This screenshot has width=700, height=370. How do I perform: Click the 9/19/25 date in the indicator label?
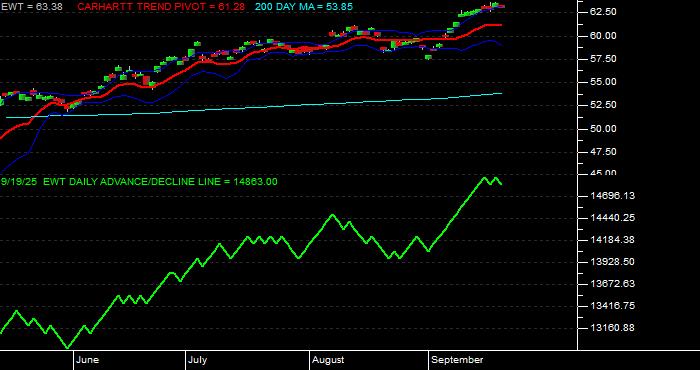point(19,182)
